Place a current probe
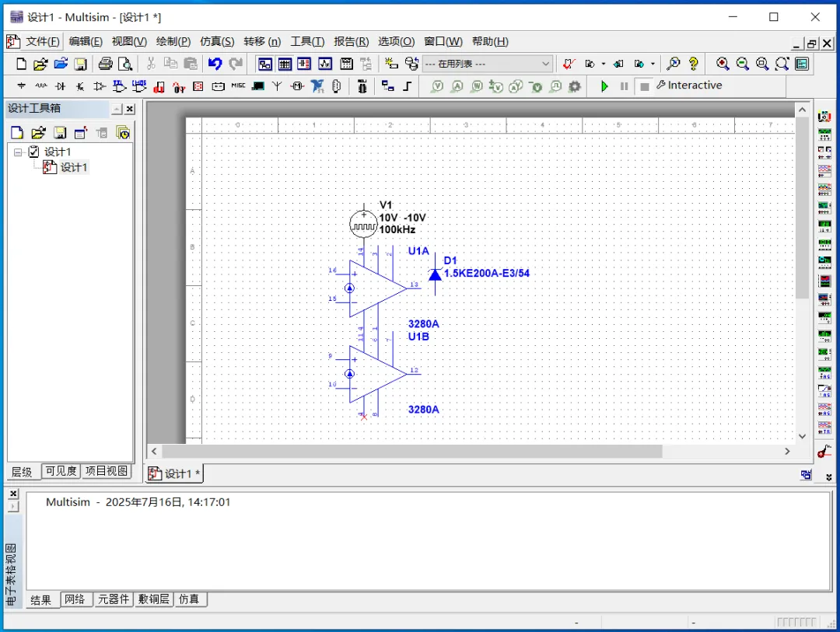The width and height of the screenshot is (840, 632). 457,86
